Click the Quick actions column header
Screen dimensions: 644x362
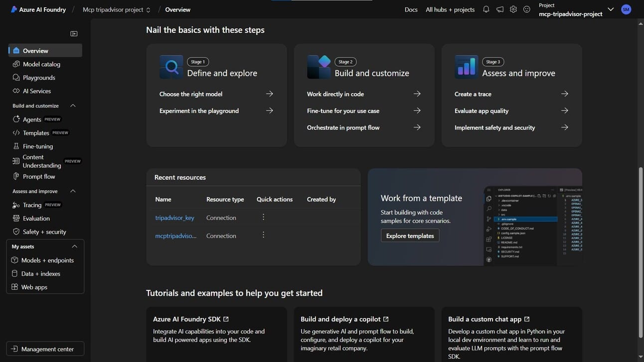point(275,199)
